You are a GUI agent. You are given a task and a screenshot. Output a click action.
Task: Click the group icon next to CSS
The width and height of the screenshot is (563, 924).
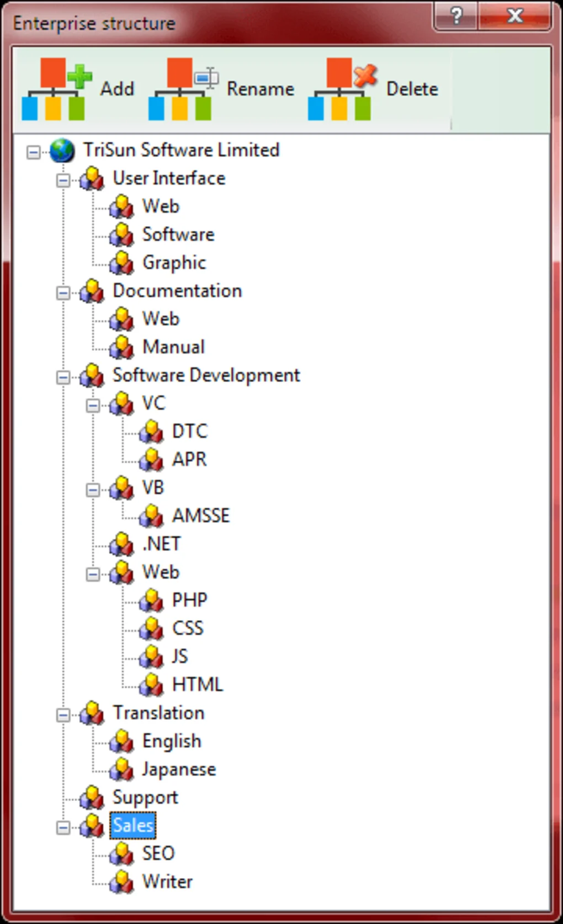[151, 629]
